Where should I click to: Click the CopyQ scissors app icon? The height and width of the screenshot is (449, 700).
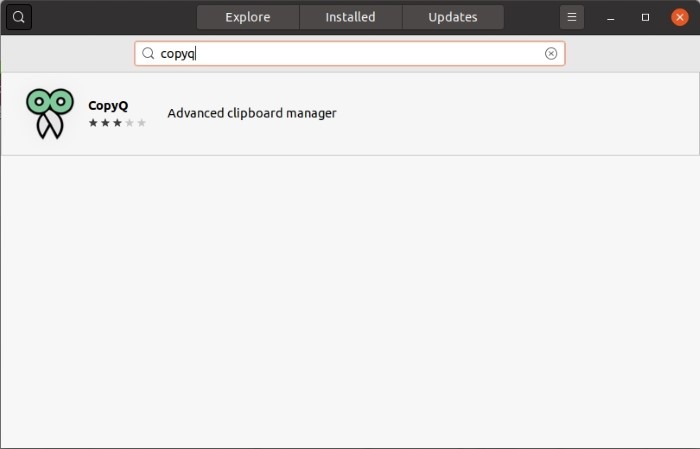click(x=50, y=113)
